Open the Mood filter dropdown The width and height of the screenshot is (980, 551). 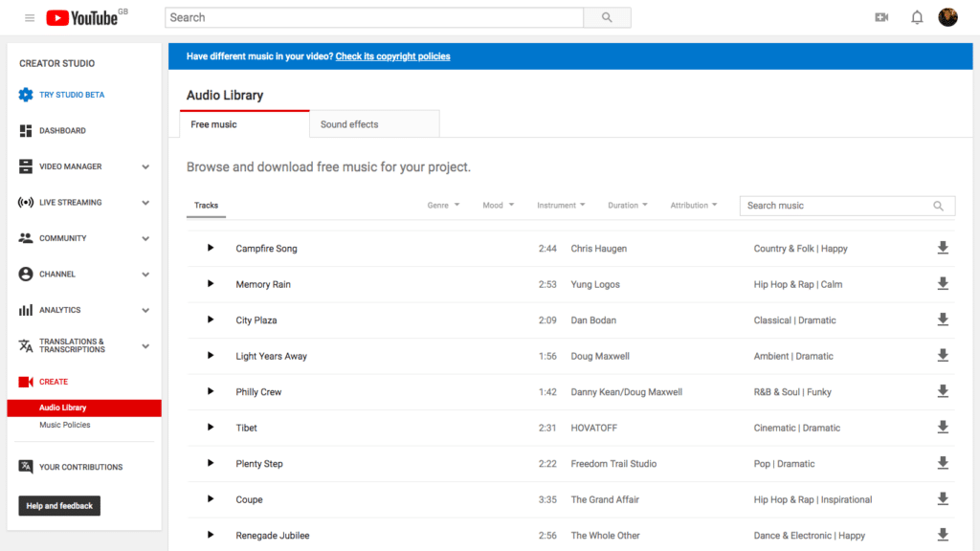coord(498,205)
